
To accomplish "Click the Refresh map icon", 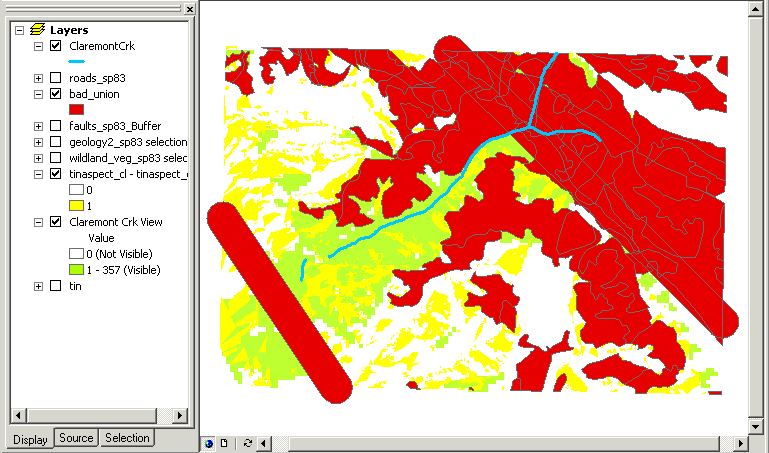I will [247, 442].
